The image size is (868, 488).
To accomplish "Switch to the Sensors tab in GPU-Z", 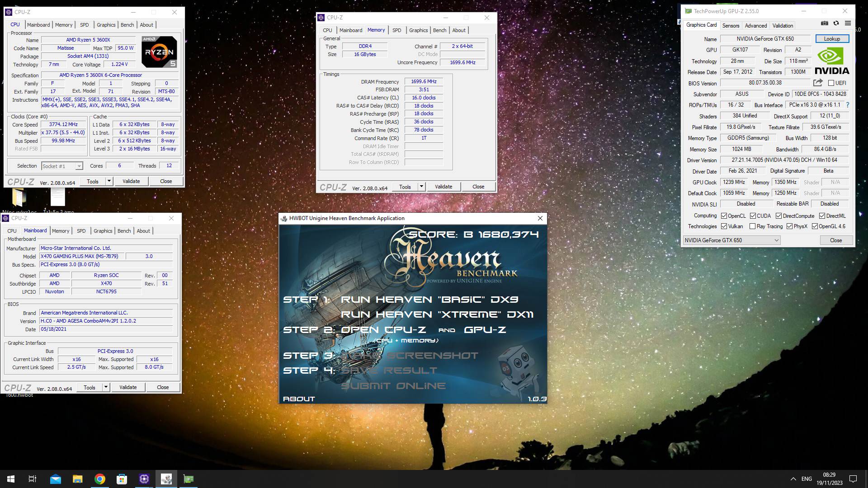I will 731,26.
